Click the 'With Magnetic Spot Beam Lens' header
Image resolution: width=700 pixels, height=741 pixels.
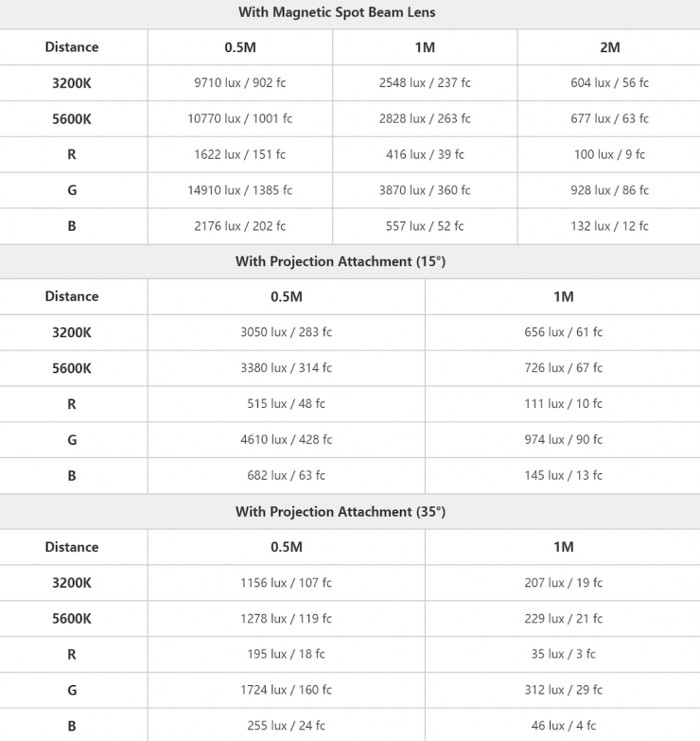pyautogui.click(x=350, y=12)
